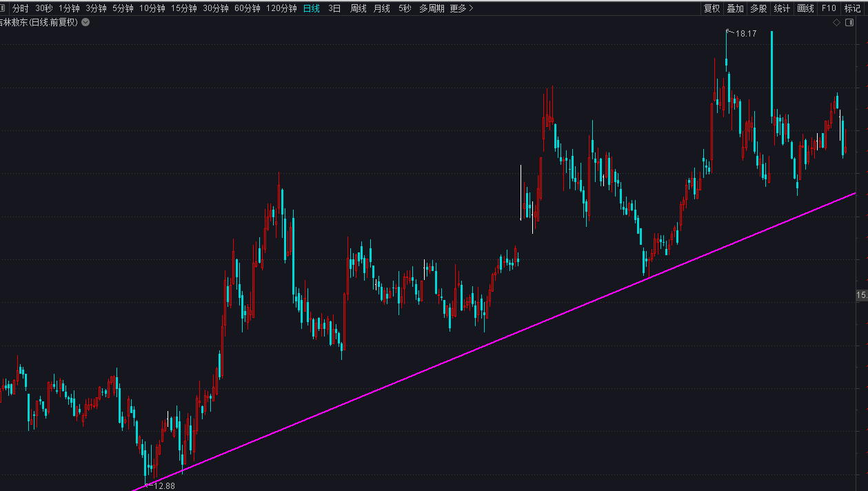Select the 5分钟 period tab
The height and width of the screenshot is (491, 868).
pos(123,8)
